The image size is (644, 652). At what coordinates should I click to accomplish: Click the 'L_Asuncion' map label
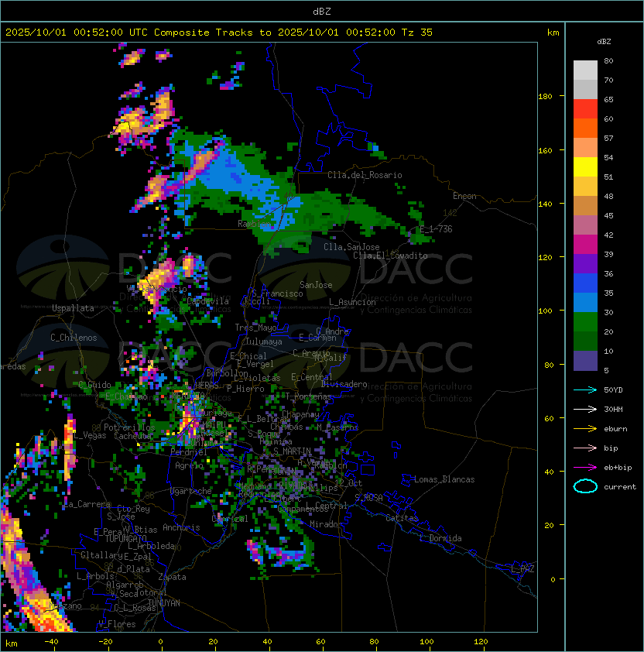352,302
